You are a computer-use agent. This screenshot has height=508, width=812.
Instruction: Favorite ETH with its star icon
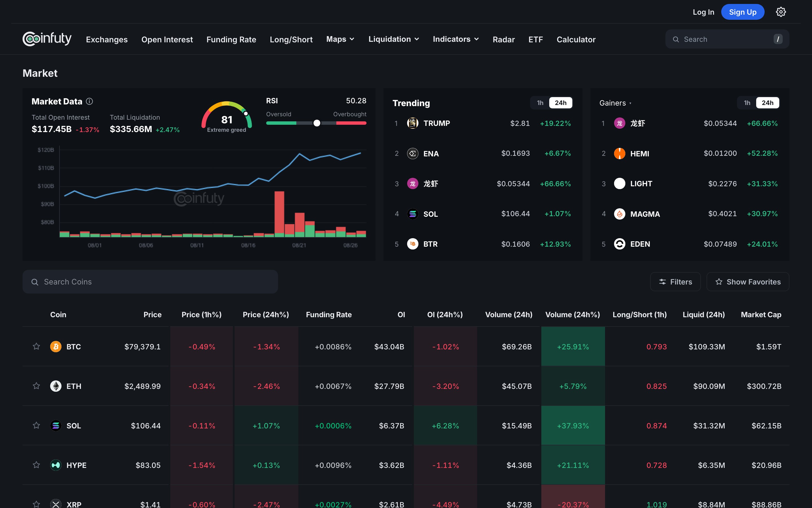click(x=36, y=386)
